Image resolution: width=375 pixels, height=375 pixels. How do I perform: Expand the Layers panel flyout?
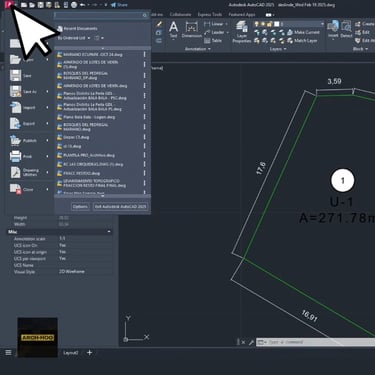tap(278, 49)
